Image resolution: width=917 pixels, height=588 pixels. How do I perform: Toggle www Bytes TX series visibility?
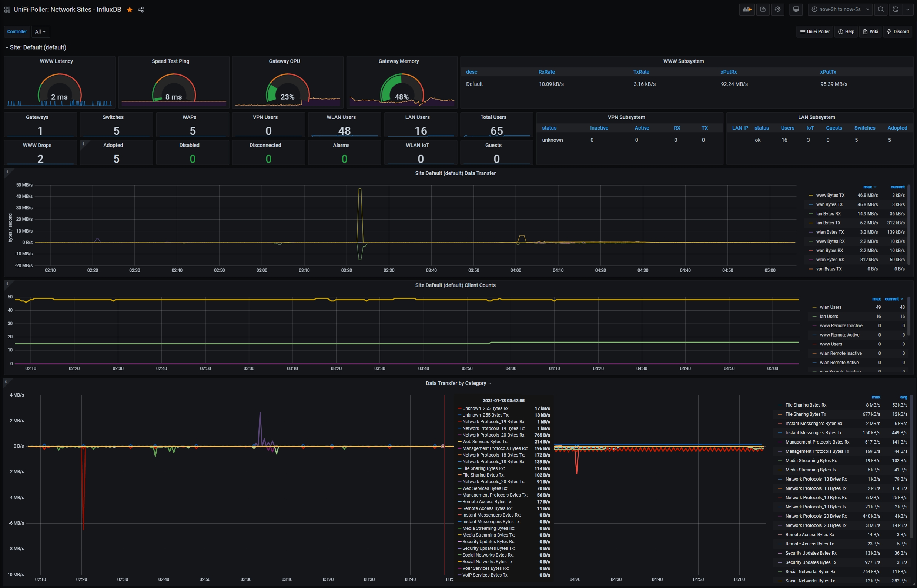(830, 195)
